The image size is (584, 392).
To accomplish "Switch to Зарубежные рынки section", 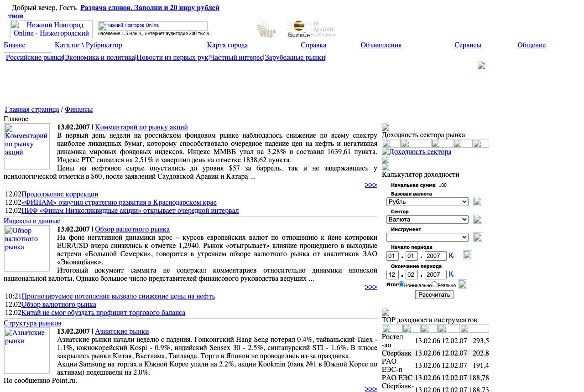I will pos(295,57).
